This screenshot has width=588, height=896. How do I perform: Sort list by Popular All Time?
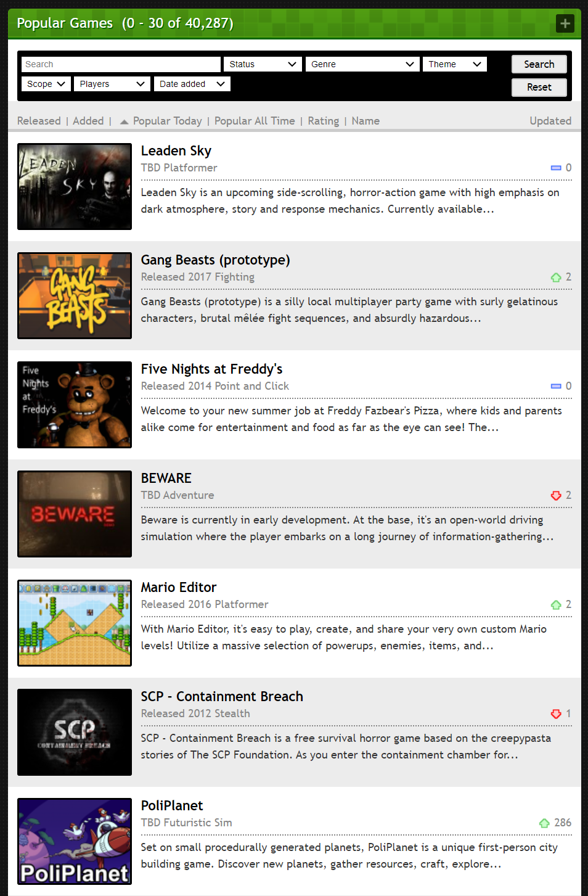255,121
